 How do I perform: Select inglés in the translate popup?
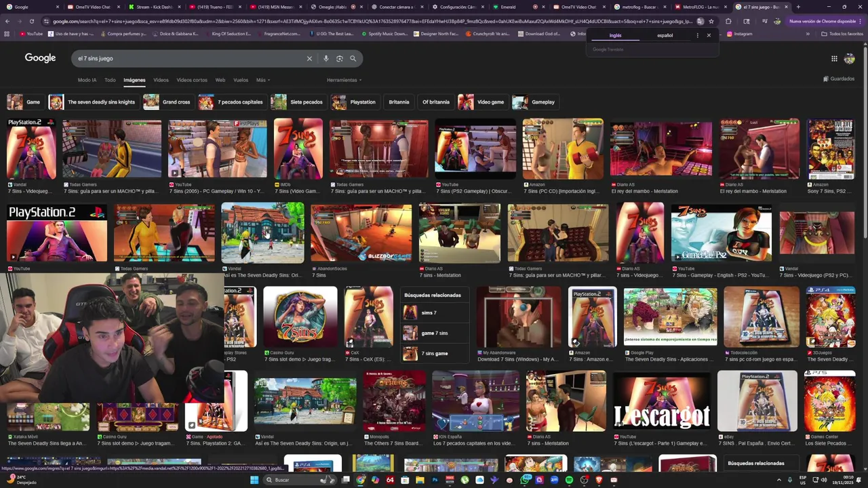point(615,35)
